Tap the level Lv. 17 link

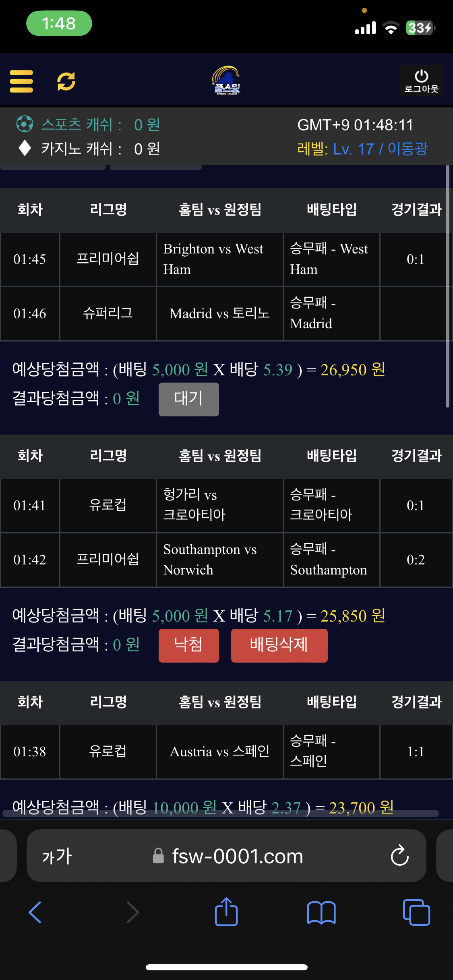coord(362,149)
